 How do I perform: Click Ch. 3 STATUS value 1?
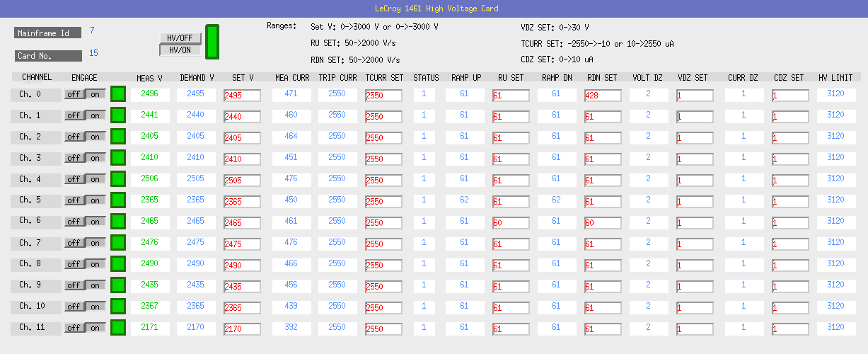[424, 157]
